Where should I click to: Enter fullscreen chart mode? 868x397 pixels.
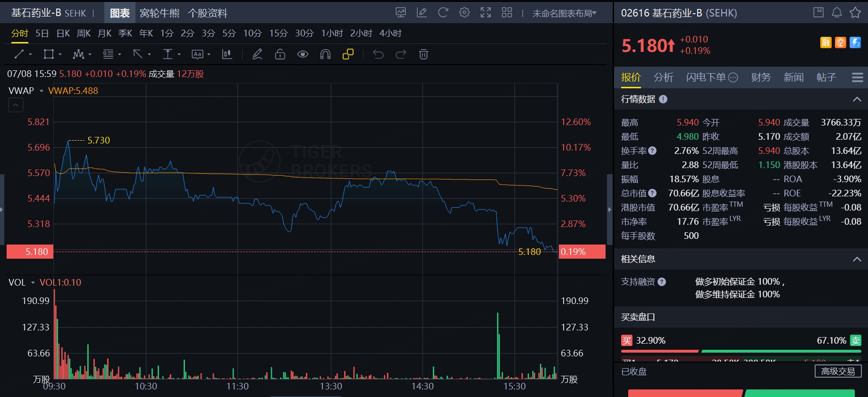tap(486, 13)
